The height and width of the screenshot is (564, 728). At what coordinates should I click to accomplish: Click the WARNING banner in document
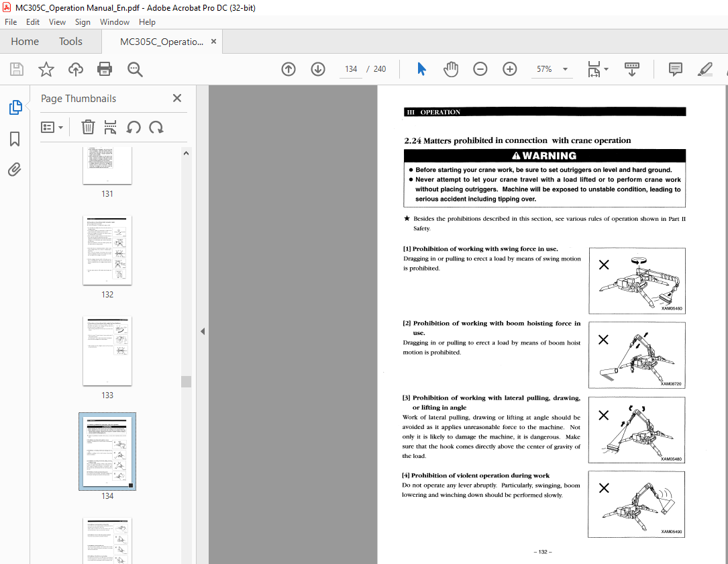click(x=545, y=156)
